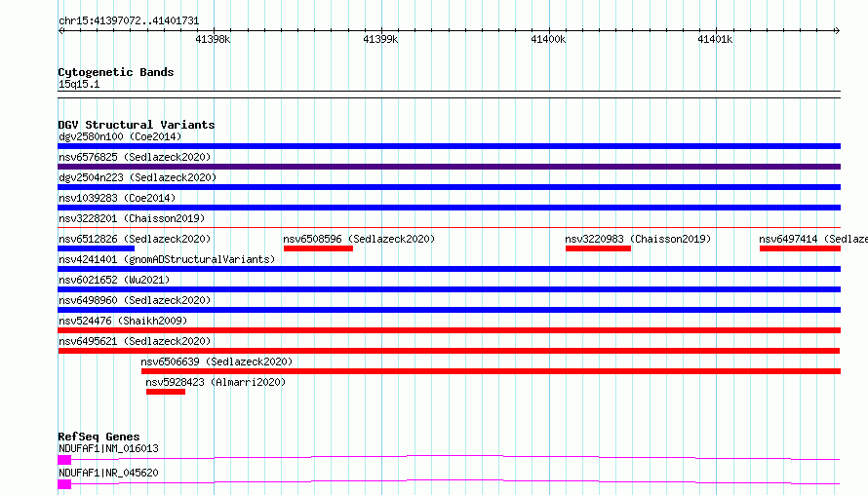
Task: Click the 15q15.1 band label
Action: tap(79, 84)
